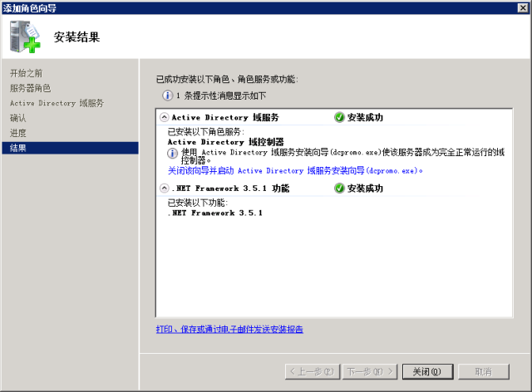This screenshot has width=532, height=392.
Task: Click 已成功安装以下角色、角色服务或功能 text
Action: click(227, 80)
